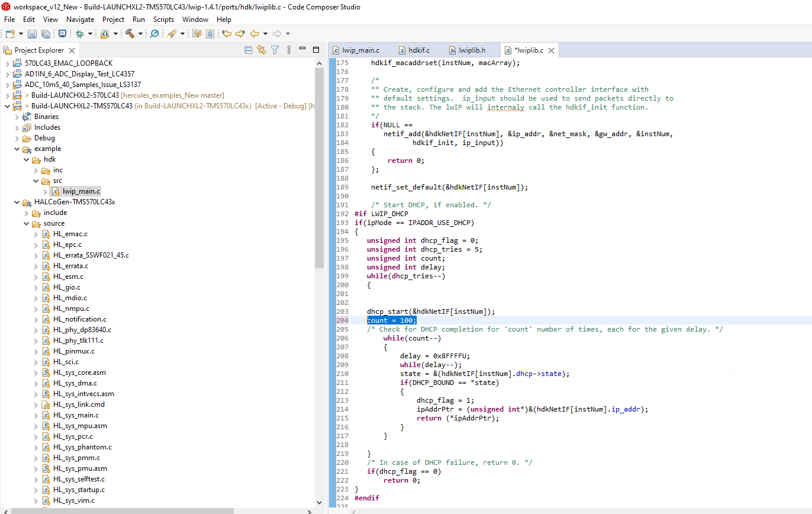The width and height of the screenshot is (812, 514).
Task: Navigate Back with the yellow left arrow
Action: pyautogui.click(x=254, y=34)
